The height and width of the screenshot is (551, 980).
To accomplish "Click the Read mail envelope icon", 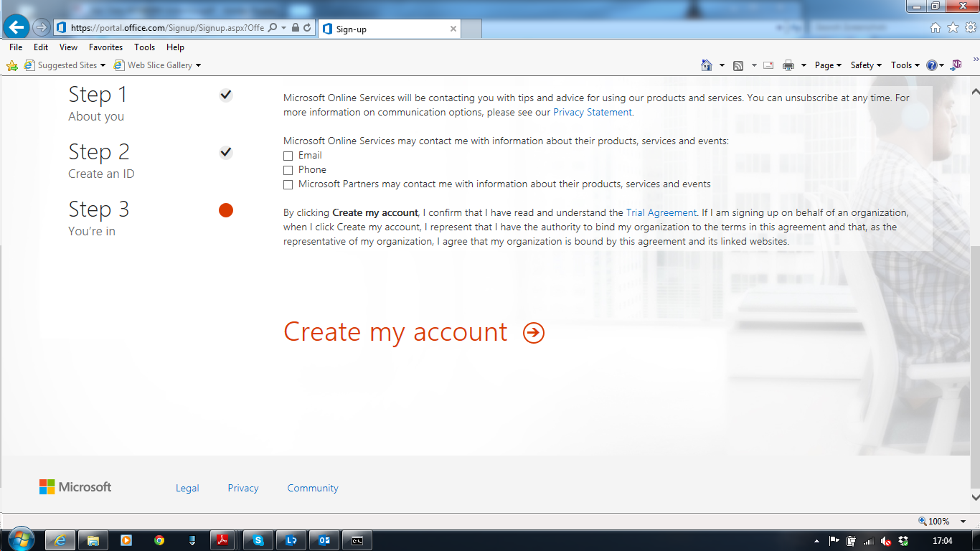I will [x=768, y=65].
